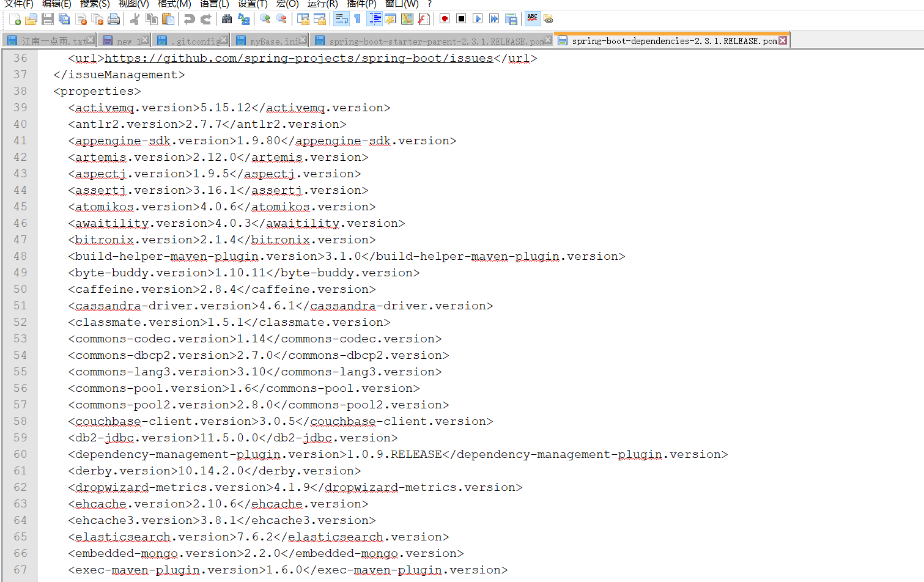Toggle show all characters pilcrow icon
Image resolution: width=924 pixels, height=582 pixels.
point(358,19)
